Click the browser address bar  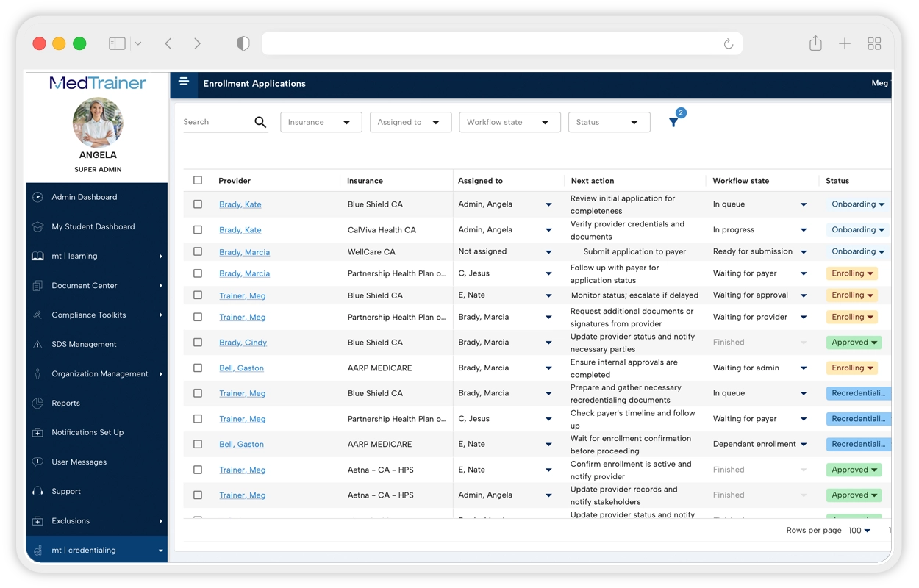coord(502,43)
